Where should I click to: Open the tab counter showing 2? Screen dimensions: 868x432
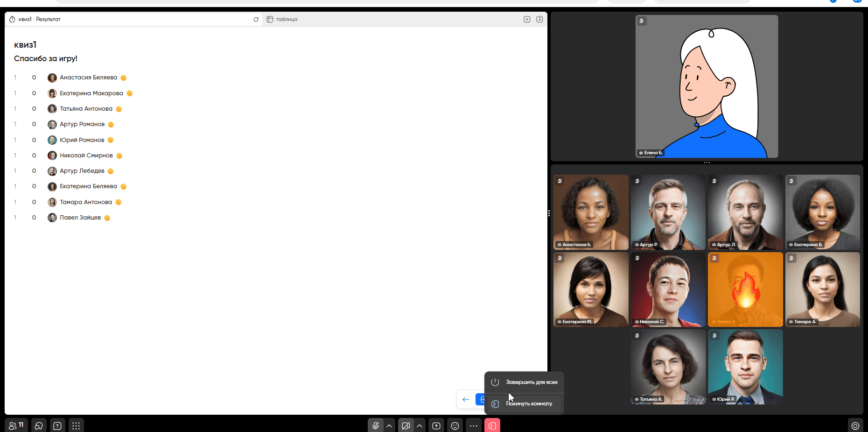click(539, 19)
